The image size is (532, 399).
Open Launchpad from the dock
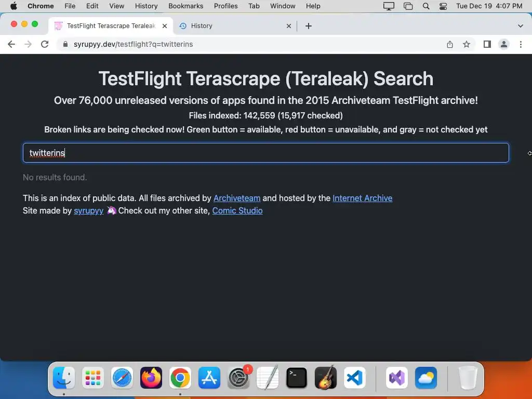point(93,378)
